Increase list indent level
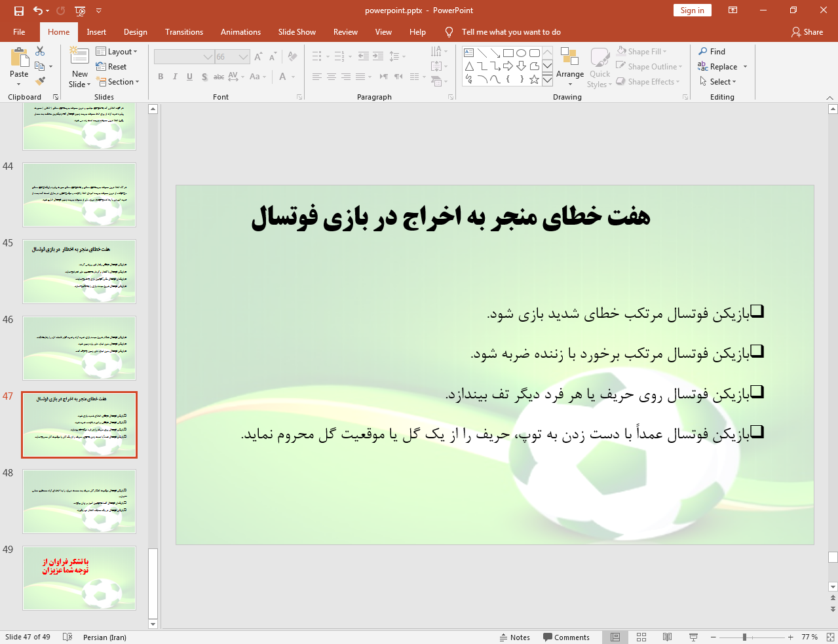The width and height of the screenshot is (838, 644). pos(378,57)
